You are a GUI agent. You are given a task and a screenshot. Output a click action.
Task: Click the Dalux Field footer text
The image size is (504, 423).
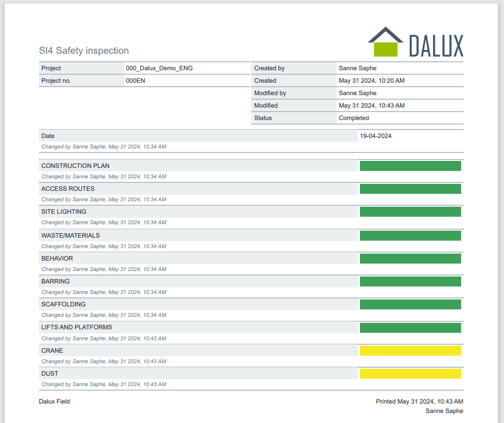click(54, 402)
